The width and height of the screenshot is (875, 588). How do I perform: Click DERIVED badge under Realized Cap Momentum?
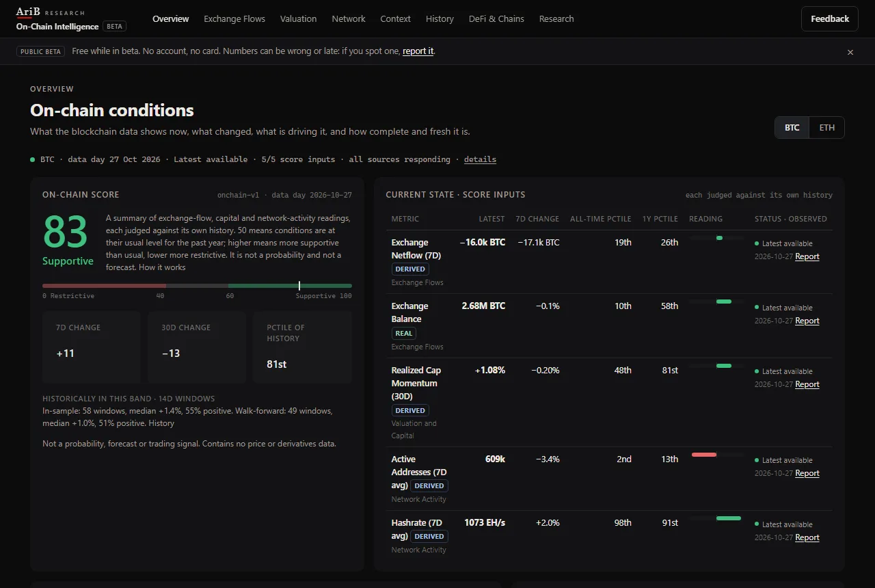point(410,411)
